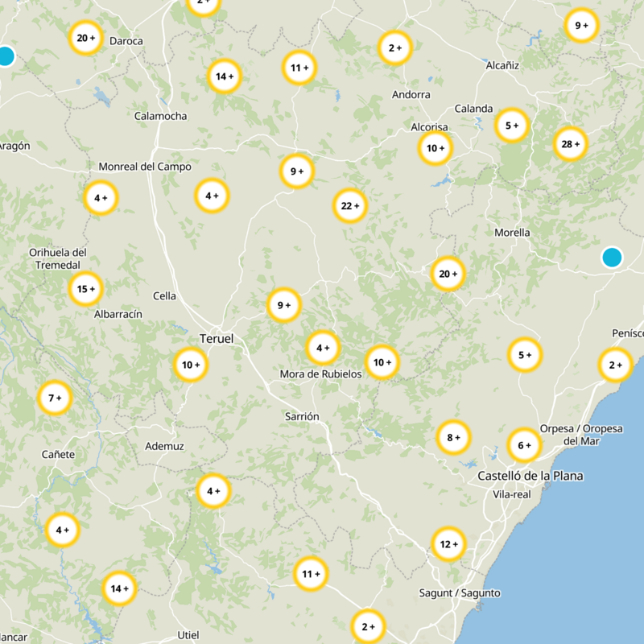This screenshot has height=644, width=644.
Task: Click the Teruel city label
Action: tap(217, 338)
